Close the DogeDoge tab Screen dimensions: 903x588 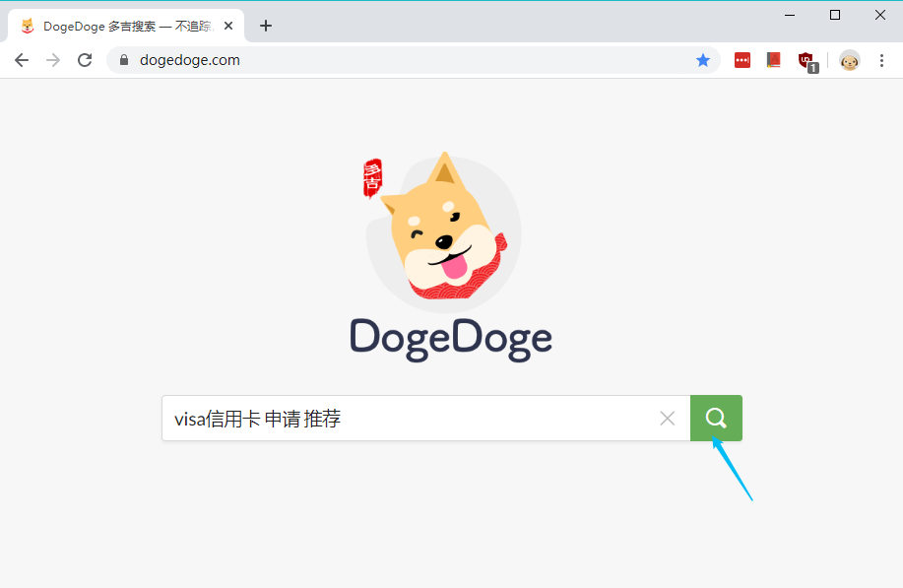(x=228, y=26)
